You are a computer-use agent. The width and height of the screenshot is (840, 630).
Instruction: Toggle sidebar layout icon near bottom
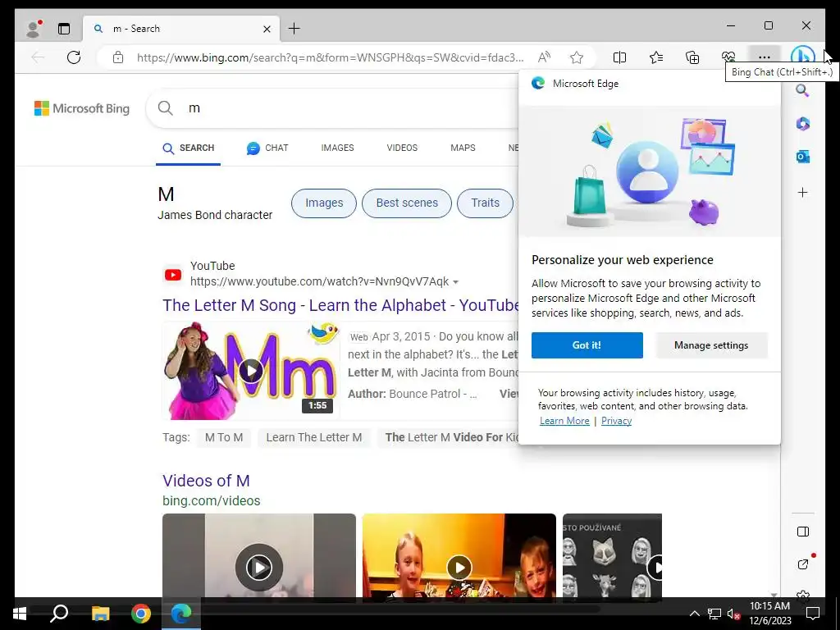tap(802, 532)
